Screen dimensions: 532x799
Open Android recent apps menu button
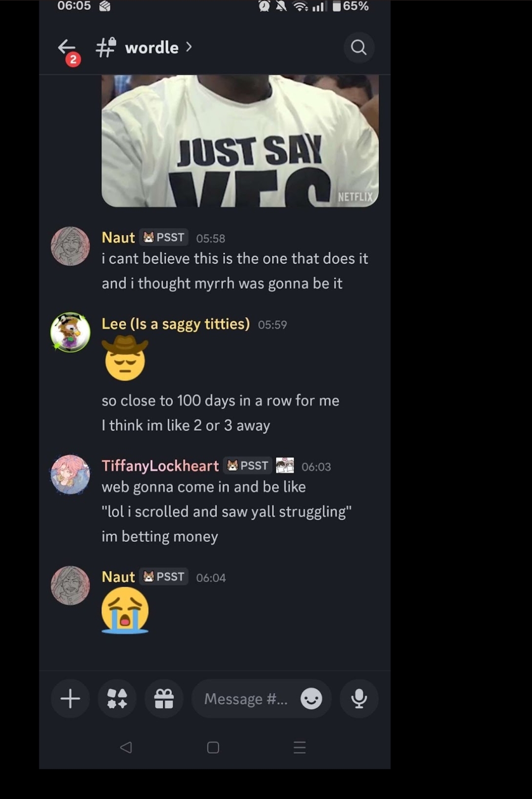(x=299, y=747)
